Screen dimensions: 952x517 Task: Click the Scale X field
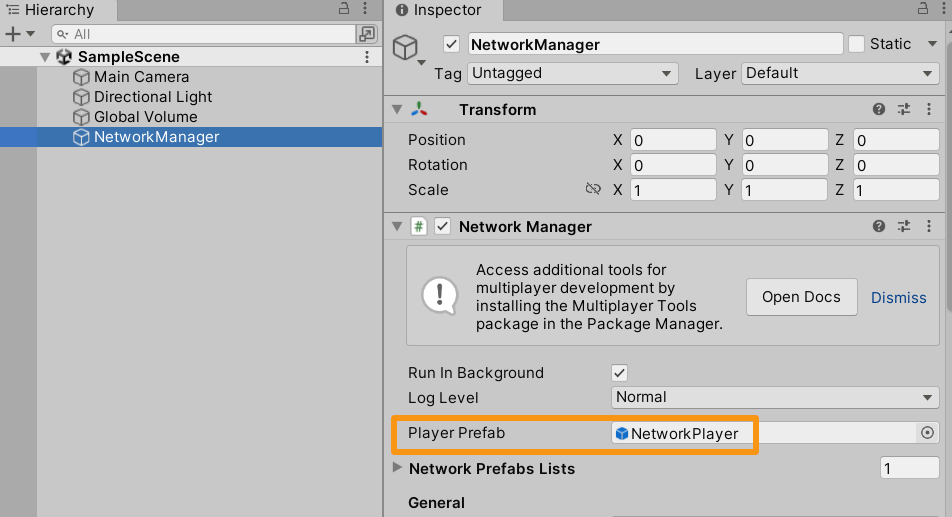pos(673,190)
